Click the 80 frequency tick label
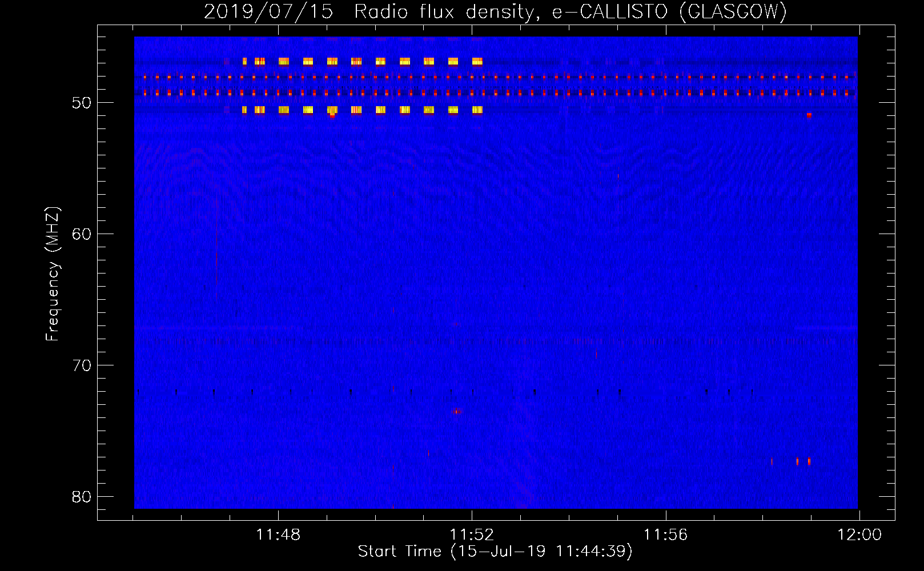Screen dimensions: 924x571 click(x=82, y=497)
